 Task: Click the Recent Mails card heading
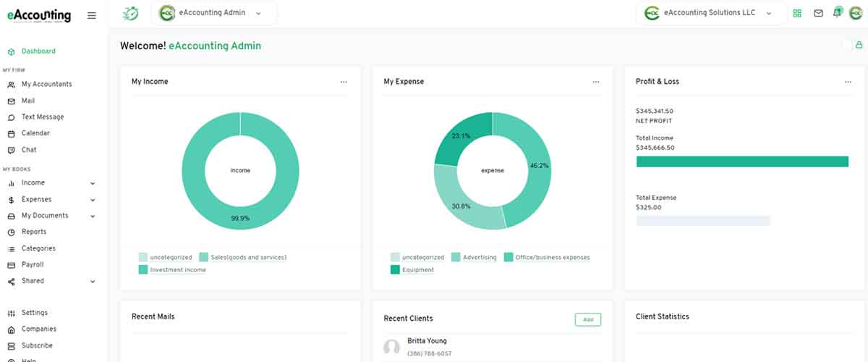point(153,316)
